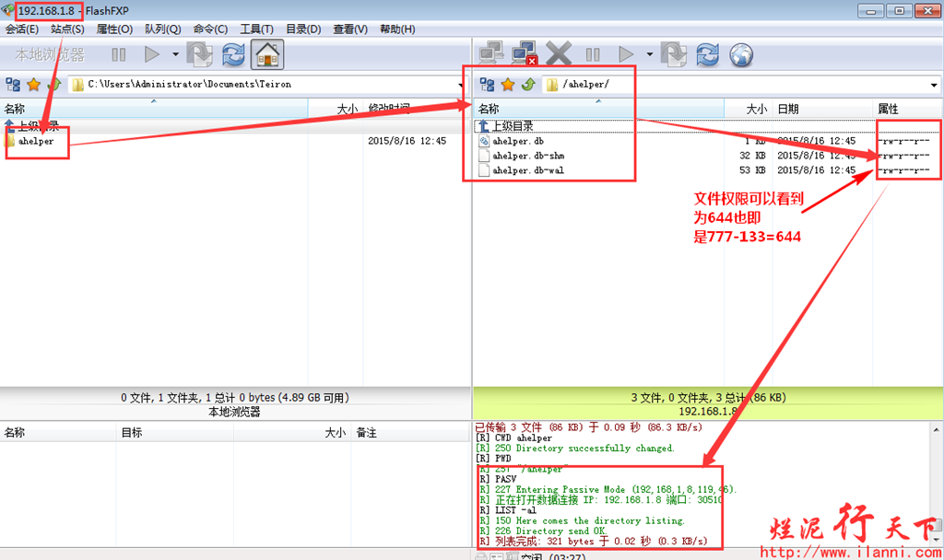Open the arrow next to local transfer button
The height and width of the screenshot is (560, 944).
click(x=174, y=54)
